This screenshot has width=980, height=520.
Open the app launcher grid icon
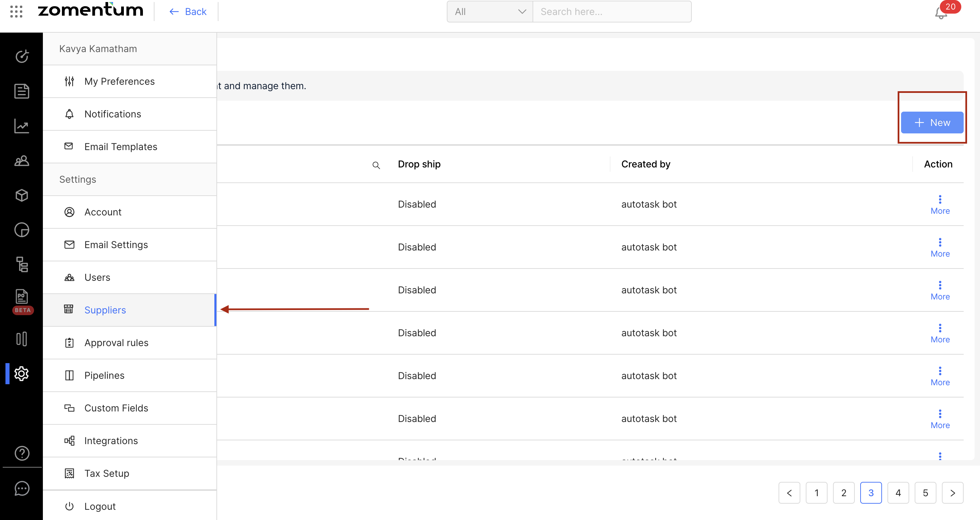pos(16,12)
